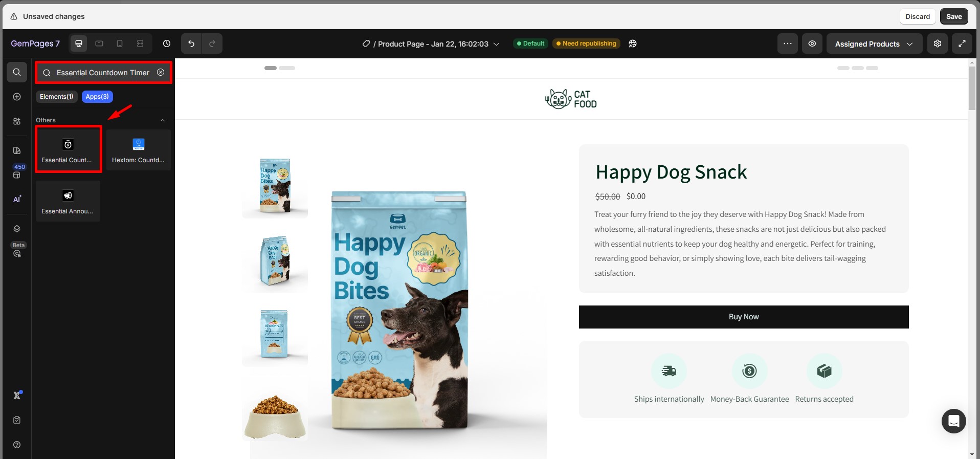The width and height of the screenshot is (980, 459).
Task: Discard the unsaved changes
Action: [x=918, y=16]
